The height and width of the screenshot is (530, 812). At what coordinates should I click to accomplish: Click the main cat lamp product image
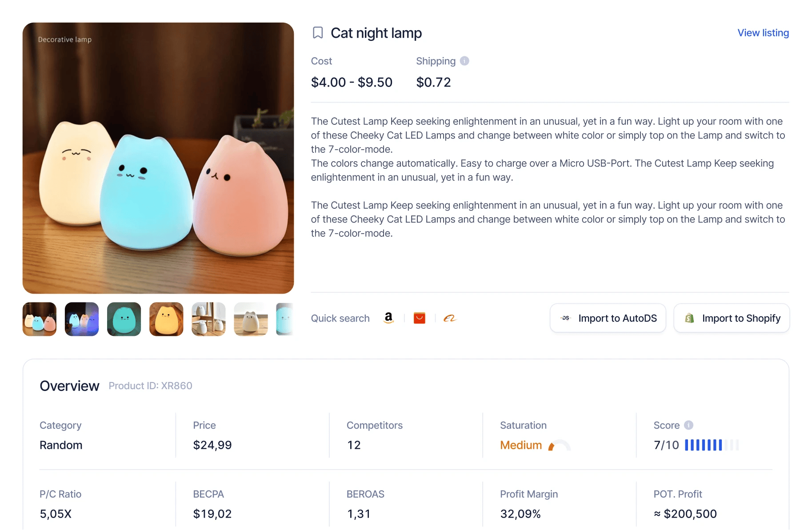[x=158, y=158]
